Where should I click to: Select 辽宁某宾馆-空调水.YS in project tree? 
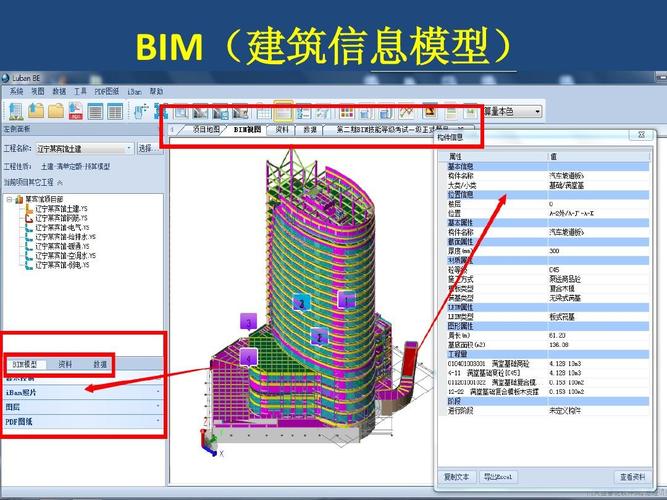tap(66, 256)
